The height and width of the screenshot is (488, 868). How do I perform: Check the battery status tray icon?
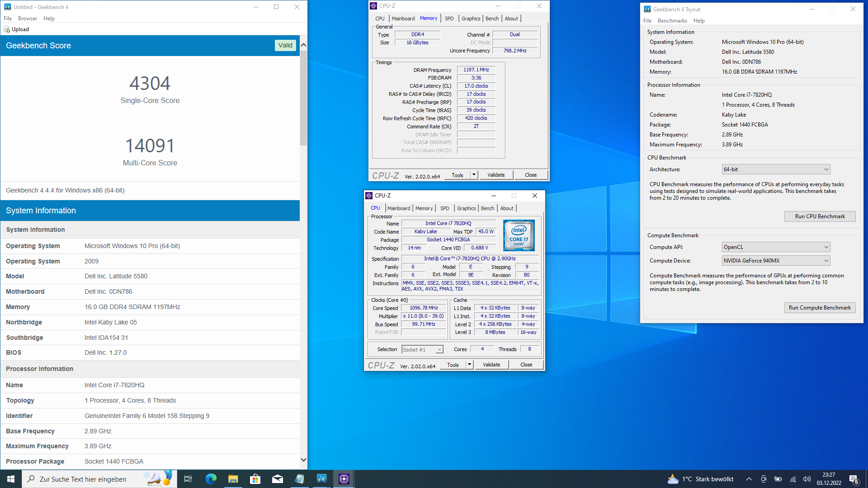[x=778, y=479]
